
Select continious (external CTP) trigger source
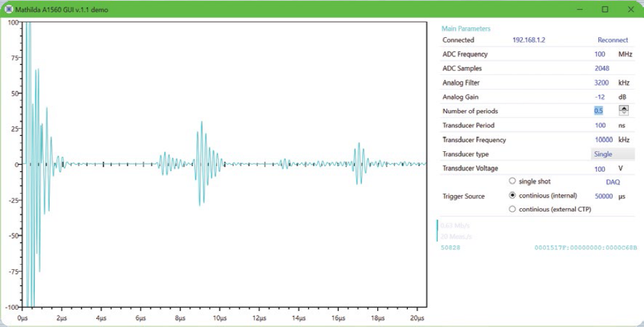coord(512,210)
